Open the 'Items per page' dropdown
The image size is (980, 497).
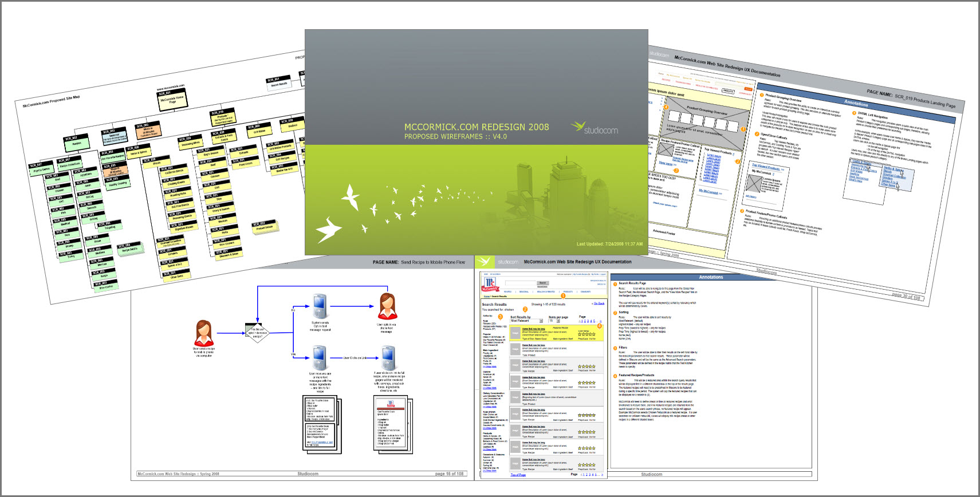pyautogui.click(x=554, y=321)
